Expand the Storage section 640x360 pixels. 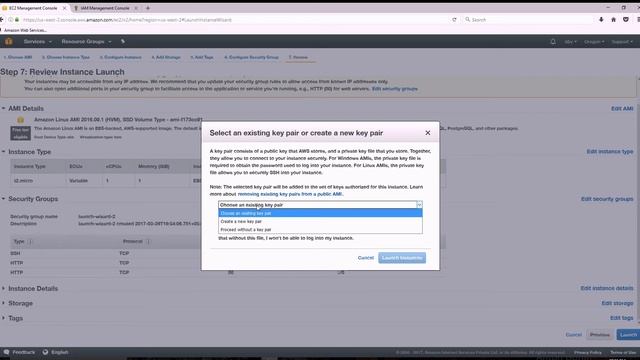pos(3,303)
